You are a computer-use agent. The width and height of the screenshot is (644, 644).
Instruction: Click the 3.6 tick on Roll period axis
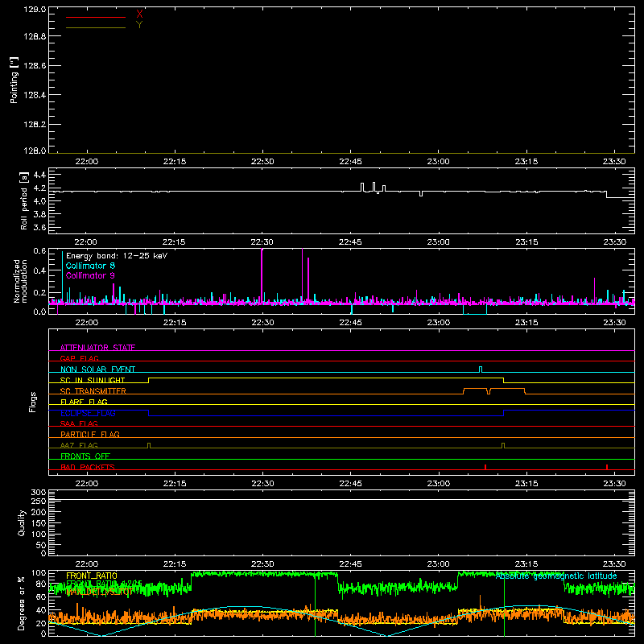click(x=39, y=227)
